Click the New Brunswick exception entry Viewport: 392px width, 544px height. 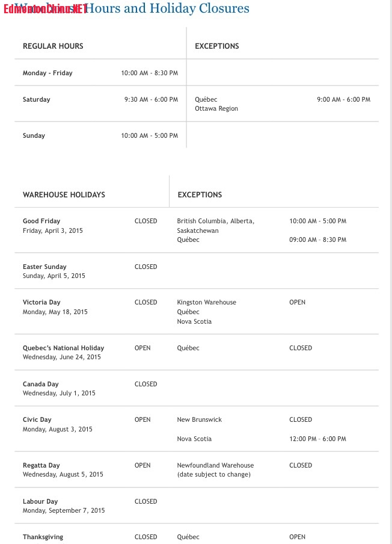pyautogui.click(x=199, y=420)
